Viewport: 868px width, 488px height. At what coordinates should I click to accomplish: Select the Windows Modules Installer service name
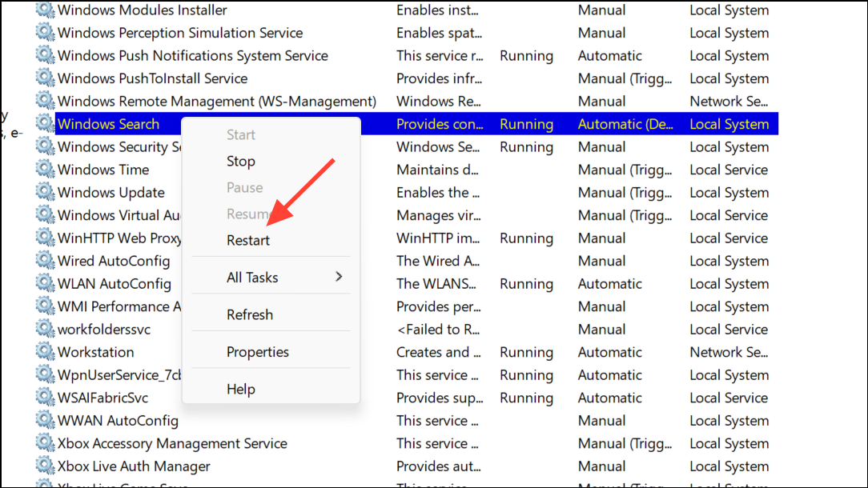(x=143, y=10)
